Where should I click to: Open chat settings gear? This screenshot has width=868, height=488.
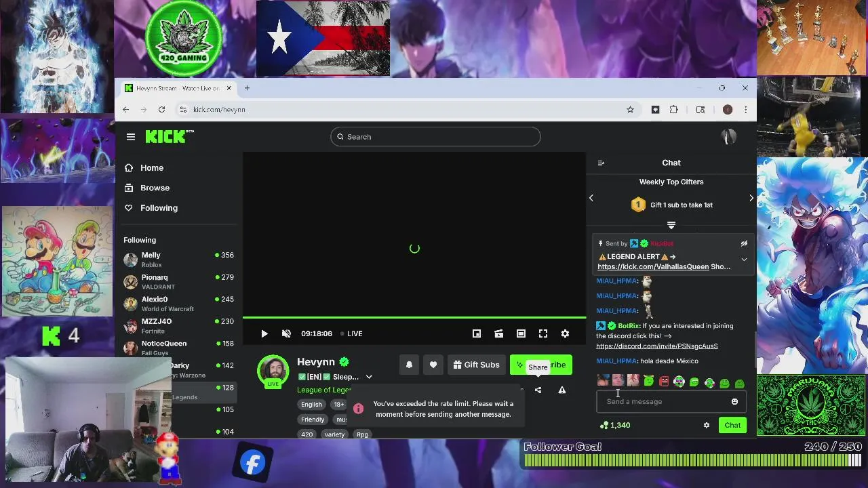coord(707,426)
